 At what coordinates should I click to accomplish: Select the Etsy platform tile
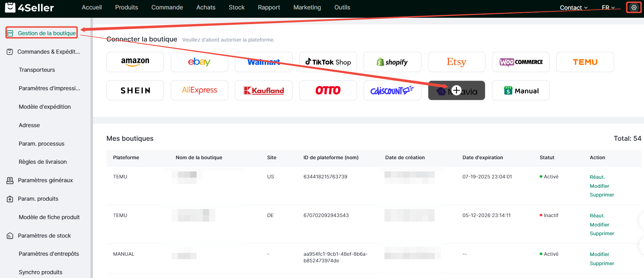(456, 62)
